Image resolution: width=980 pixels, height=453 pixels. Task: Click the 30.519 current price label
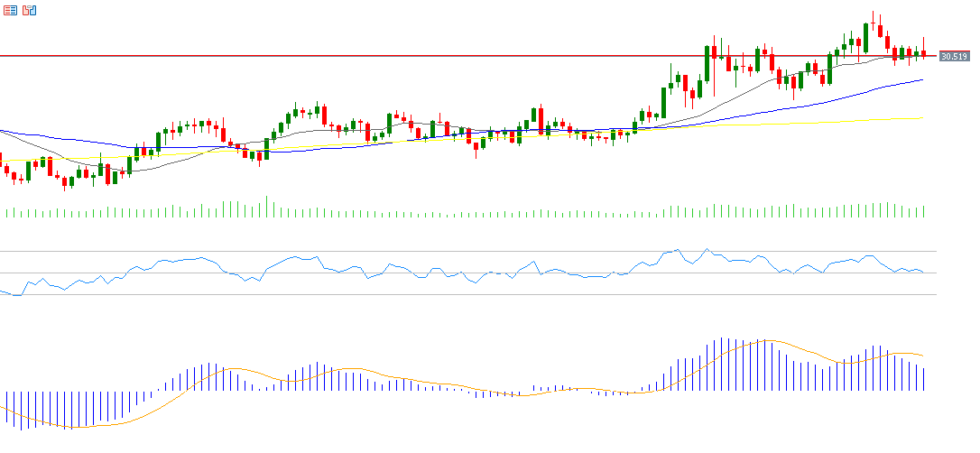coord(954,56)
